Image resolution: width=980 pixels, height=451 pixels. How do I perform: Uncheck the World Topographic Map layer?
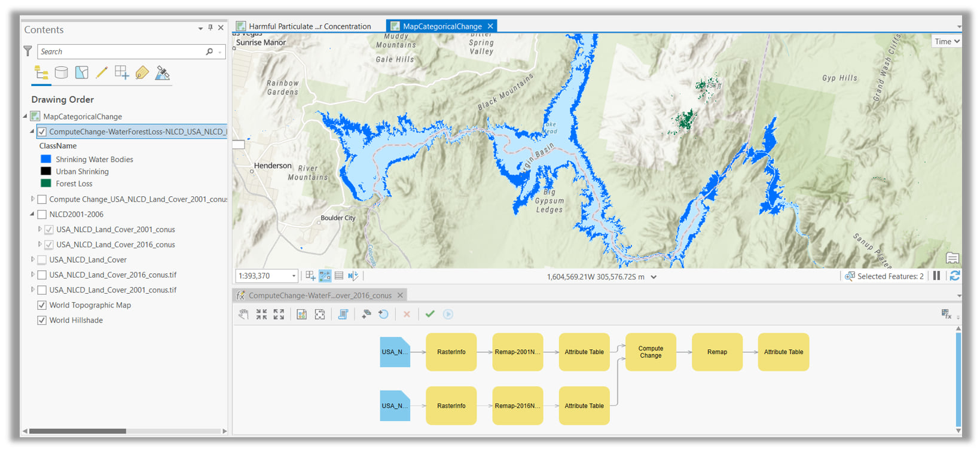(42, 305)
